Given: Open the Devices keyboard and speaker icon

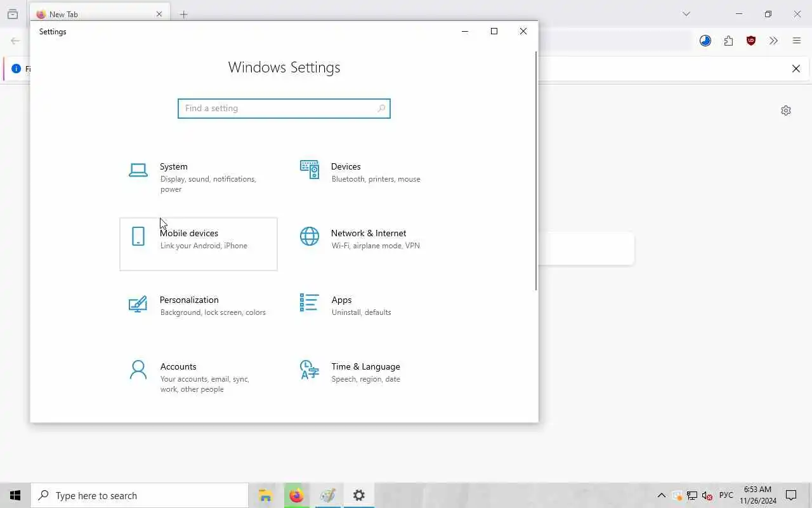Looking at the screenshot, I should (310, 170).
